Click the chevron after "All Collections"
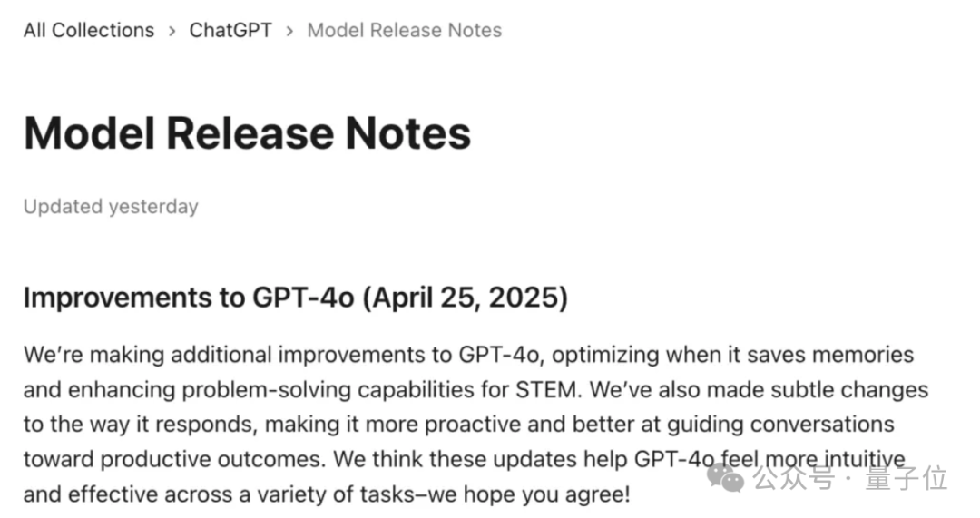Viewport: 980px width, 518px height. click(171, 31)
